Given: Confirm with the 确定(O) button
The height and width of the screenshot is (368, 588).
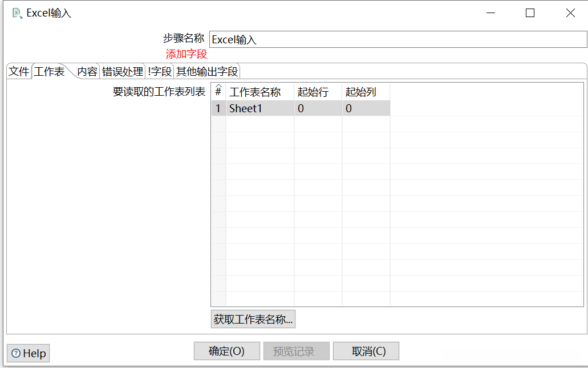Looking at the screenshot, I should (227, 351).
